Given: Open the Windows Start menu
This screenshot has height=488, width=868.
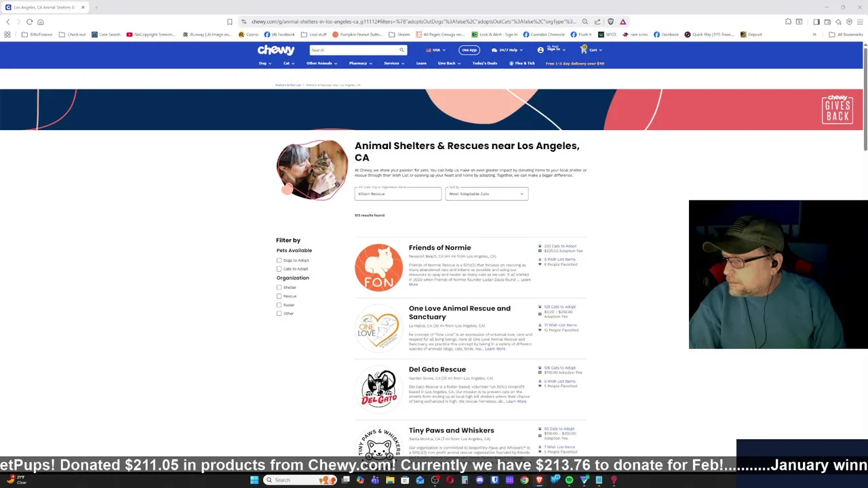Looking at the screenshot, I should coord(254,480).
